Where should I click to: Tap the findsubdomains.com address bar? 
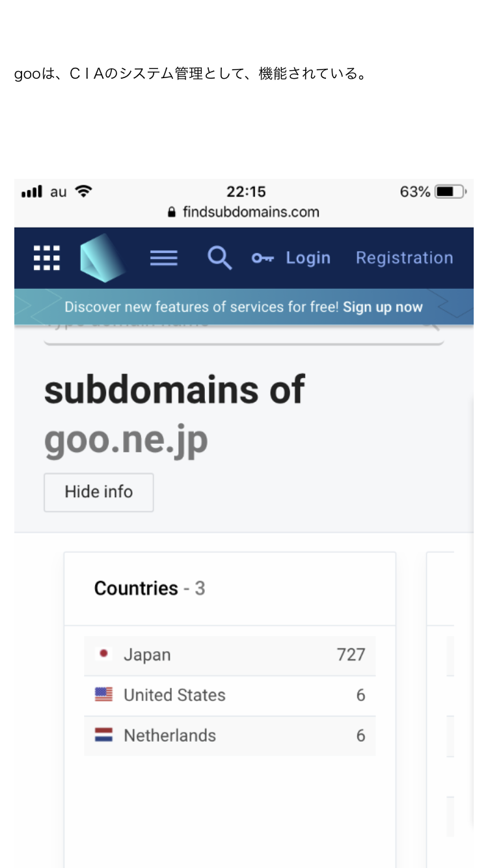point(244,212)
